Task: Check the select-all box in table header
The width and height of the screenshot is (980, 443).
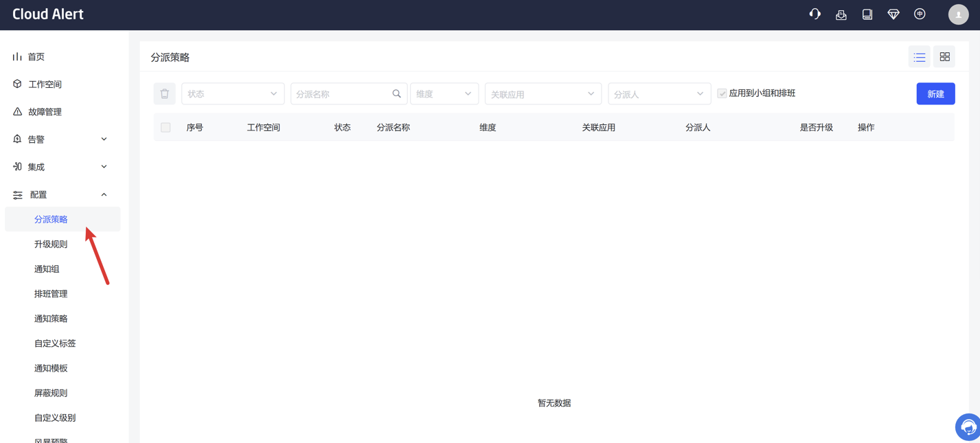Action: (x=166, y=128)
